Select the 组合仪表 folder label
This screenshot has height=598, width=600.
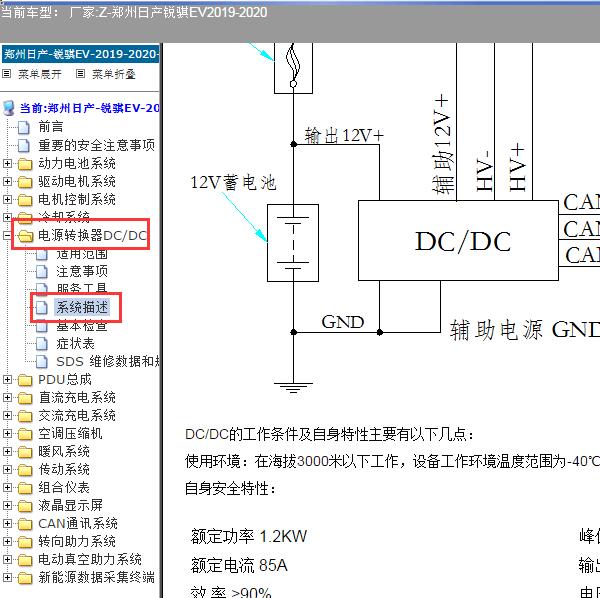pos(64,487)
